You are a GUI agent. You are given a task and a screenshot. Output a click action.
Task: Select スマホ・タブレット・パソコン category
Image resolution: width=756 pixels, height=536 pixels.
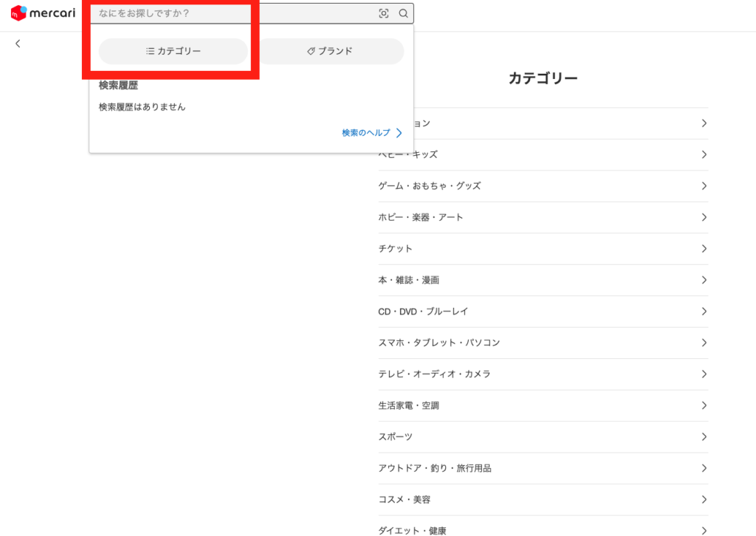click(543, 343)
